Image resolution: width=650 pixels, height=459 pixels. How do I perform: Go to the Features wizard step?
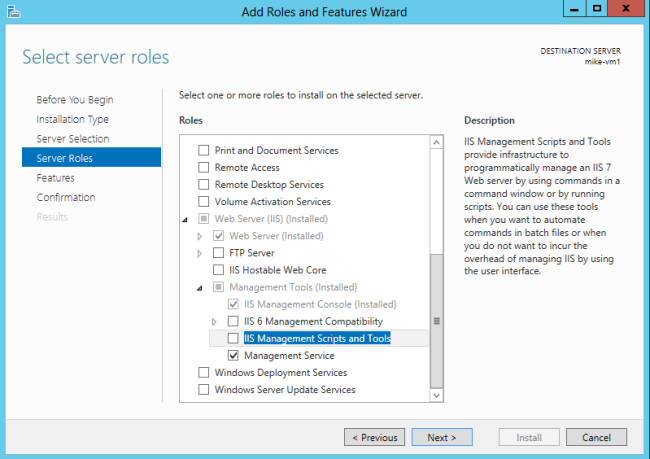(55, 177)
